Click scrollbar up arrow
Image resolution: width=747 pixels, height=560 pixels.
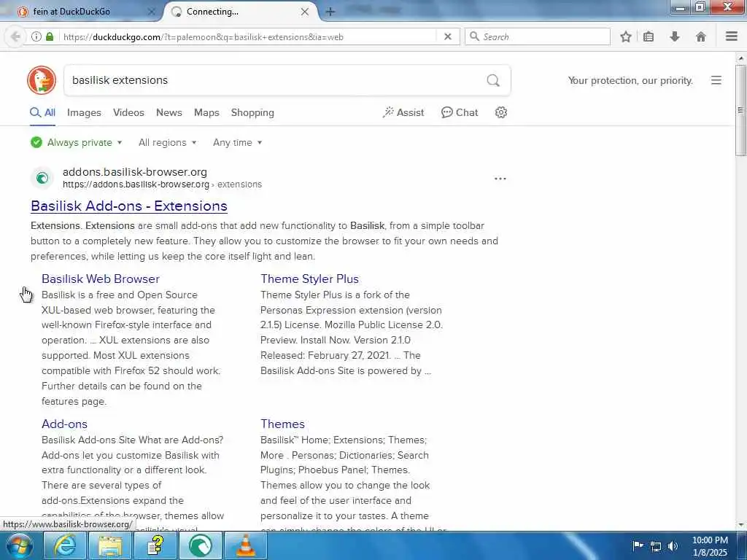click(741, 58)
